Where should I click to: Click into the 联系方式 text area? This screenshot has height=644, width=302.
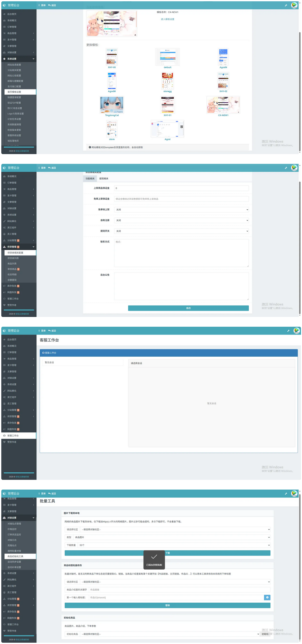181,253
